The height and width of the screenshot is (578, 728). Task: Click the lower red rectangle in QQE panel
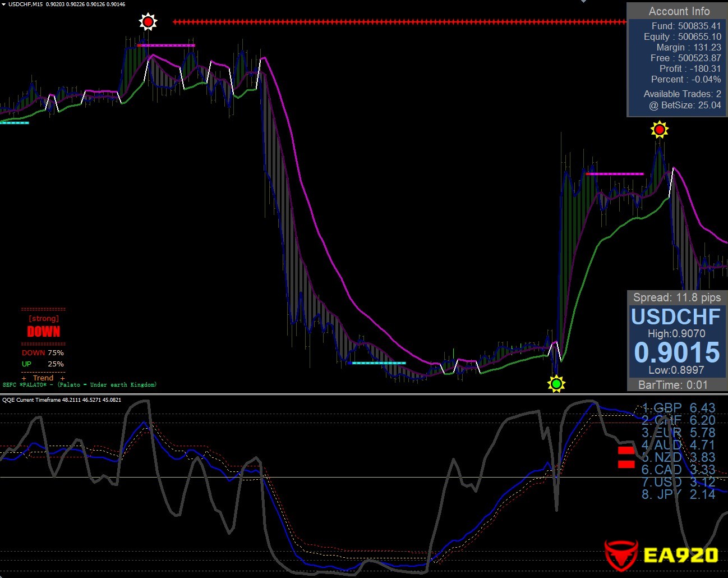pyautogui.click(x=626, y=464)
